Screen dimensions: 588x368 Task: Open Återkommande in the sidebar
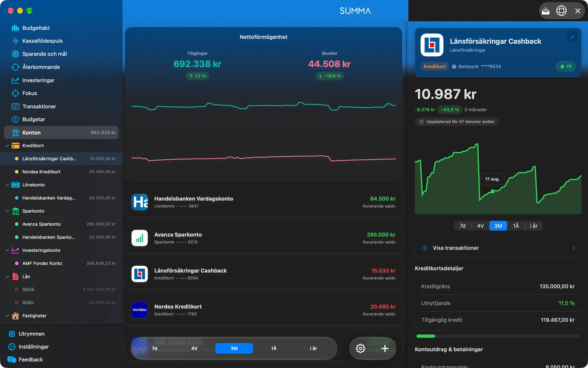click(36, 67)
